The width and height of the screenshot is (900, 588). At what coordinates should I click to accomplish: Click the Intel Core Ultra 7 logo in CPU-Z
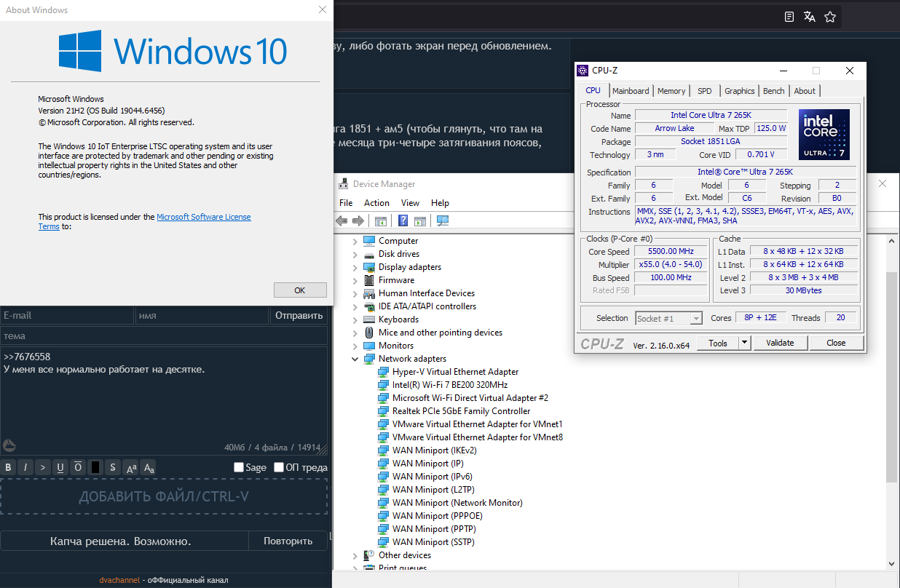pyautogui.click(x=824, y=135)
